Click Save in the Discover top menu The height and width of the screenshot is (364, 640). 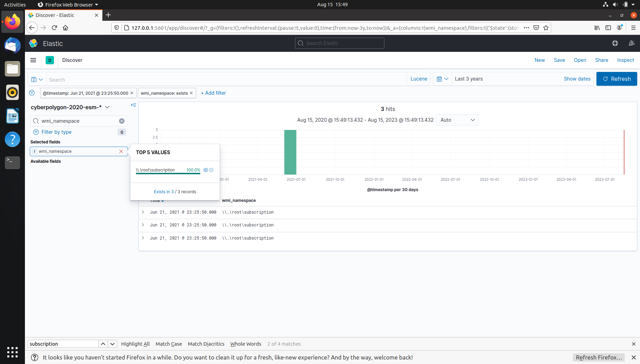[559, 60]
